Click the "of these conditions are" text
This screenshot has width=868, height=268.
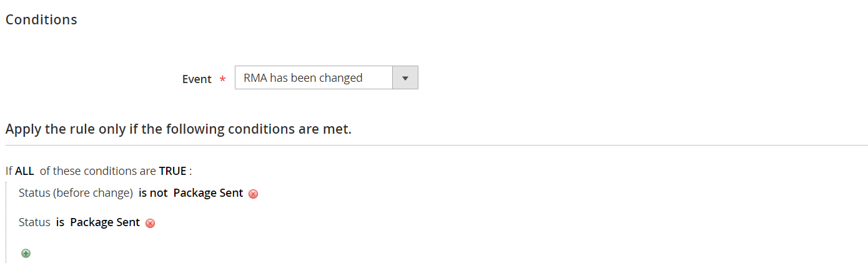tap(97, 171)
